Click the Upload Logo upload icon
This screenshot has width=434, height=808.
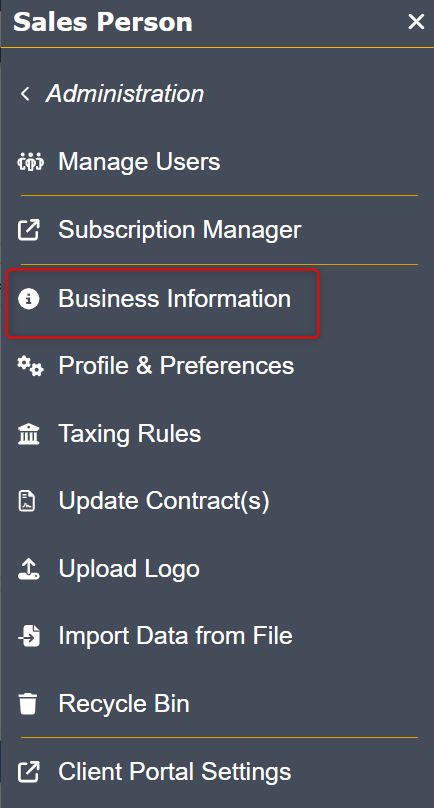[28, 568]
